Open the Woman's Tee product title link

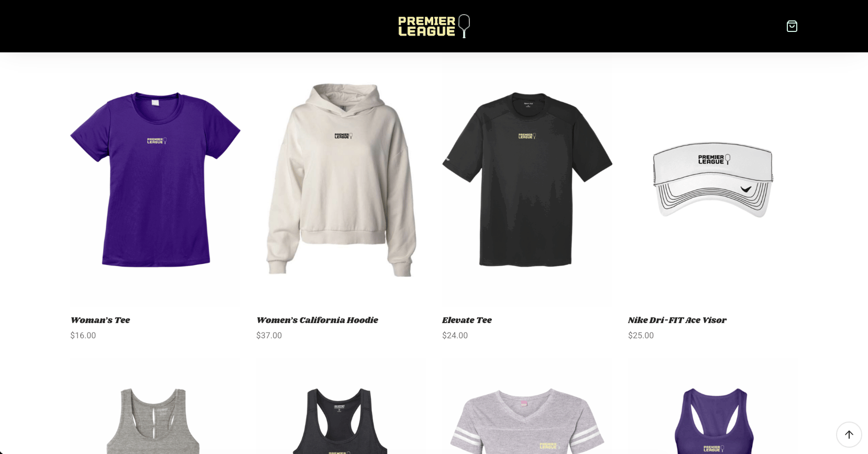pos(100,320)
